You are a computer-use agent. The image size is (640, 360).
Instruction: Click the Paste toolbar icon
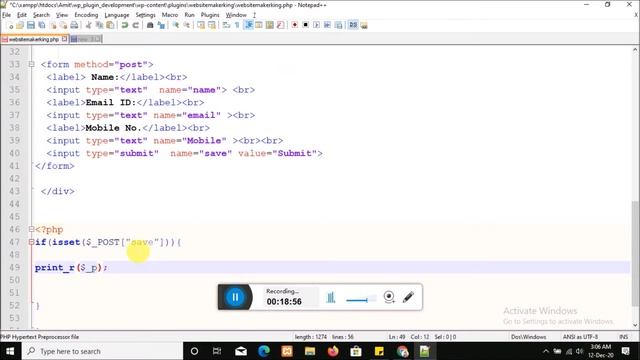point(110,25)
